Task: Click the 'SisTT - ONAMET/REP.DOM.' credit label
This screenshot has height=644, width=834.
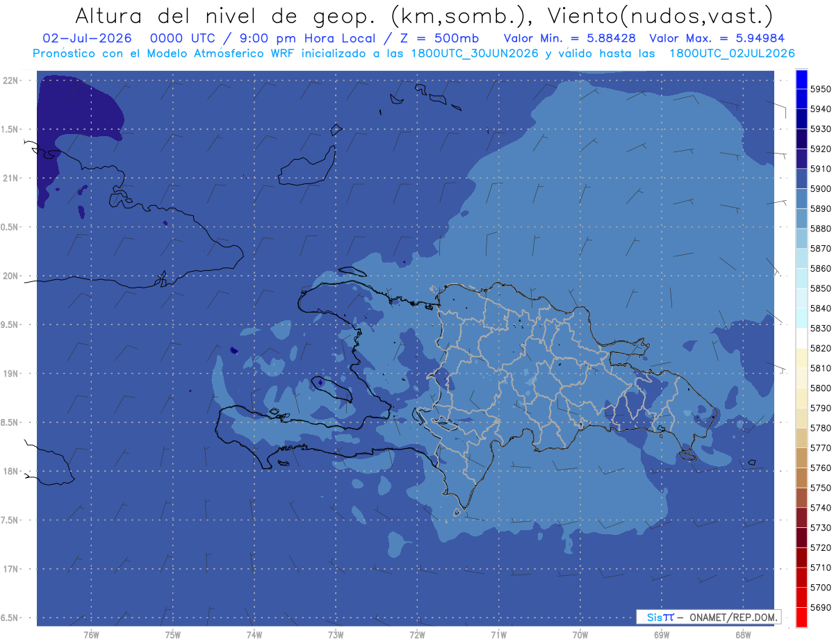Action: tap(709, 617)
